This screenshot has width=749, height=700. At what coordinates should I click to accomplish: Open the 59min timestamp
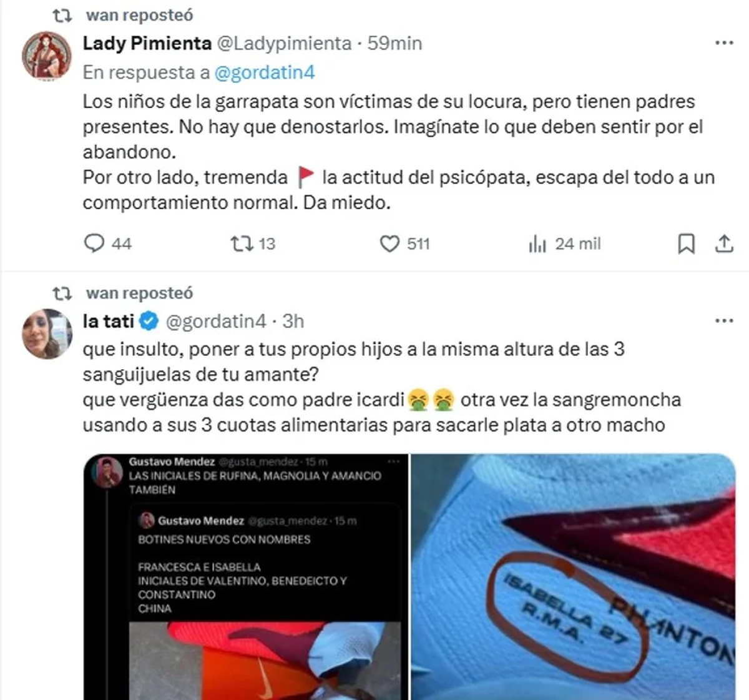[x=394, y=43]
